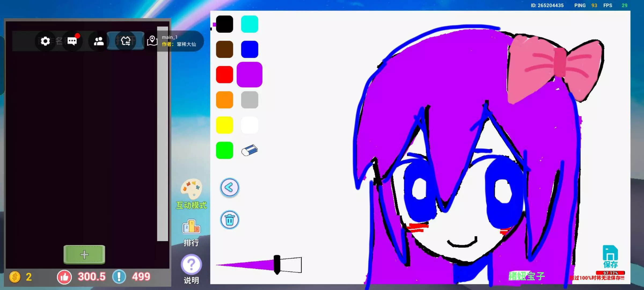
Task: Open the friends people icon
Action: [x=99, y=41]
